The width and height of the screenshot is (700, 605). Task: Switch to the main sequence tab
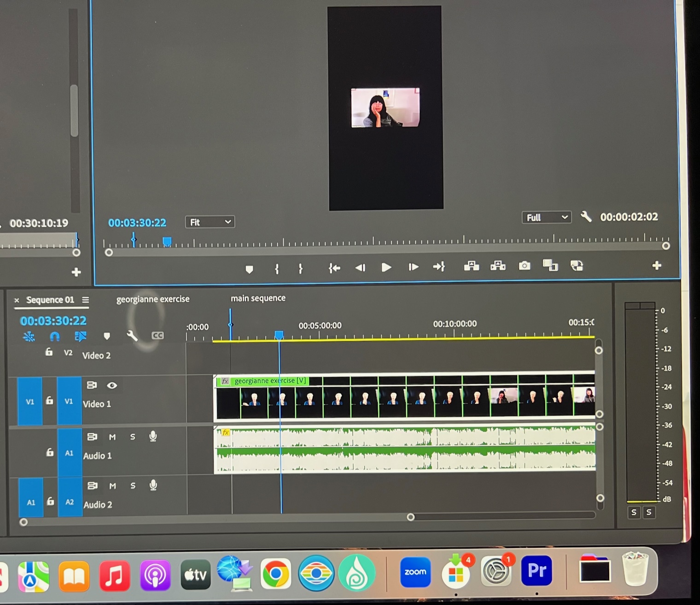[x=258, y=298]
